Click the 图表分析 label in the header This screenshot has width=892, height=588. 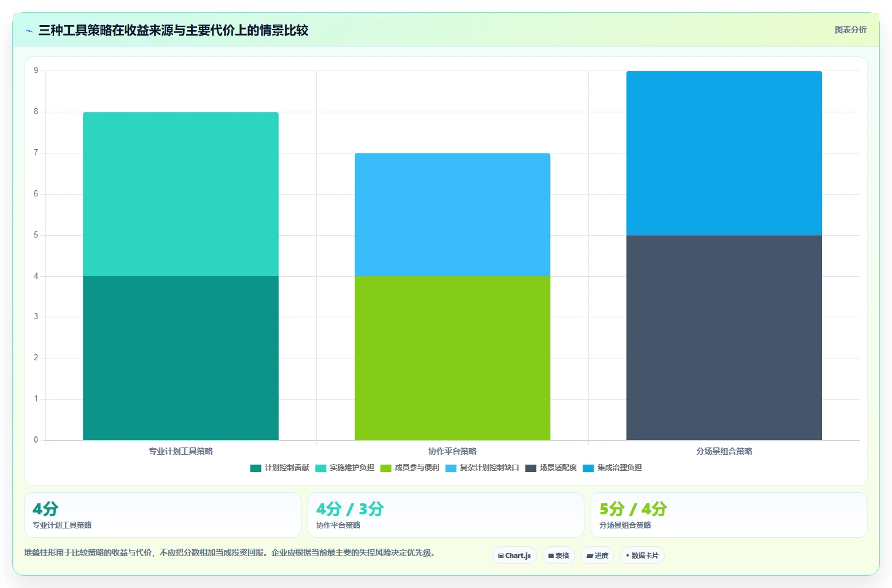tap(850, 29)
